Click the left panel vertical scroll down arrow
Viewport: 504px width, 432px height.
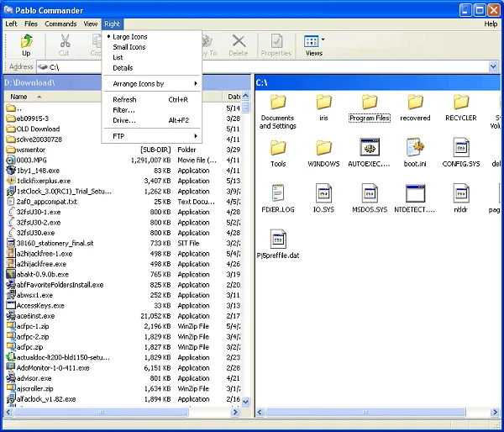tap(245, 402)
